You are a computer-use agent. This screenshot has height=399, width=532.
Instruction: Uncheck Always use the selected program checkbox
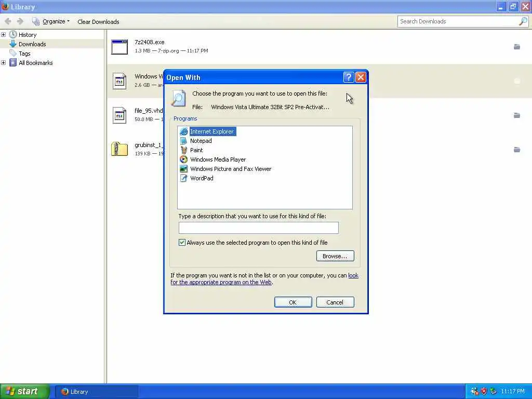pos(182,242)
